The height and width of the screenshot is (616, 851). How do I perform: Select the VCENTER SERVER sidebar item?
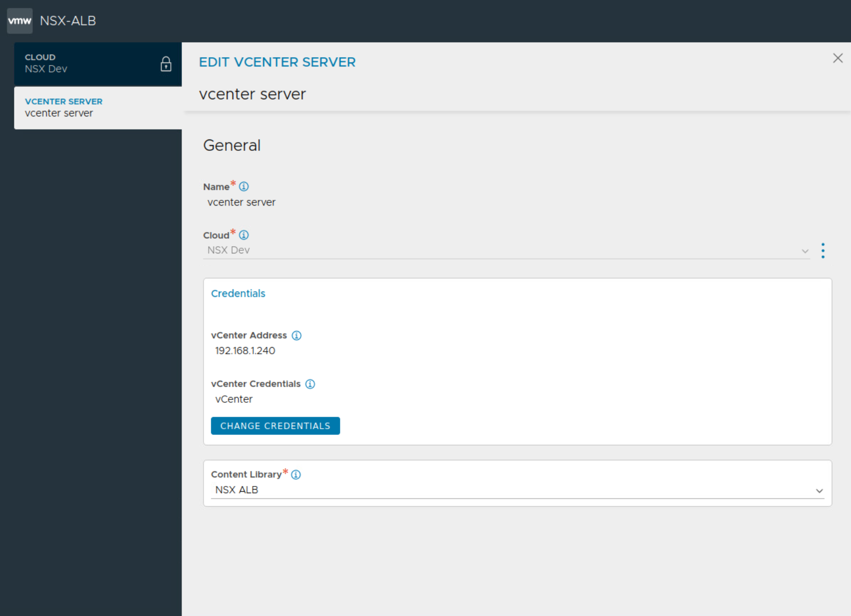click(97, 108)
